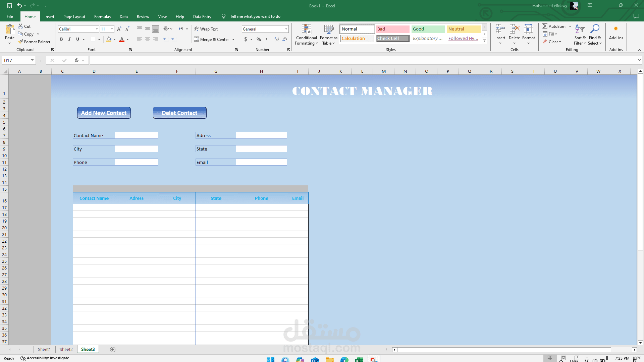Screen dimensions: 644x362
Task: Increase font size with the large A icon
Action: (119, 29)
